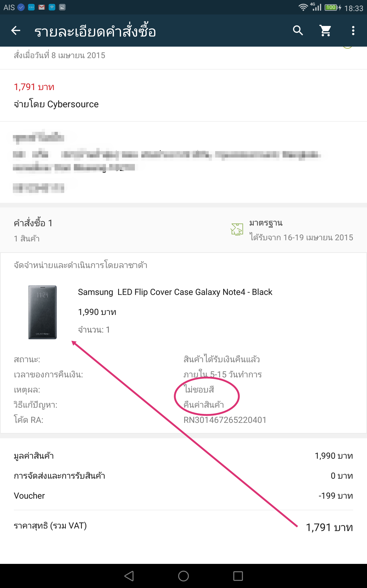This screenshot has height=588, width=367.
Task: Open search with the magnifier icon
Action: point(298,31)
